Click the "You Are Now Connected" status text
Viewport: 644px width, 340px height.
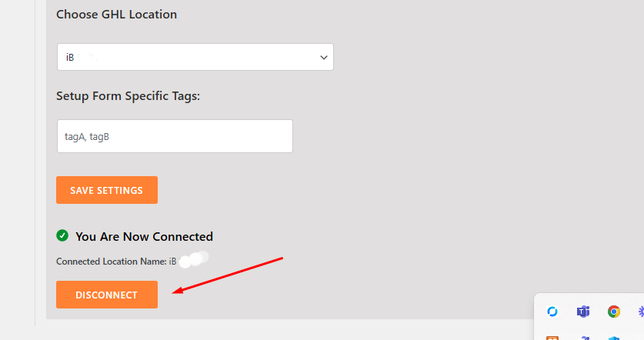point(144,236)
